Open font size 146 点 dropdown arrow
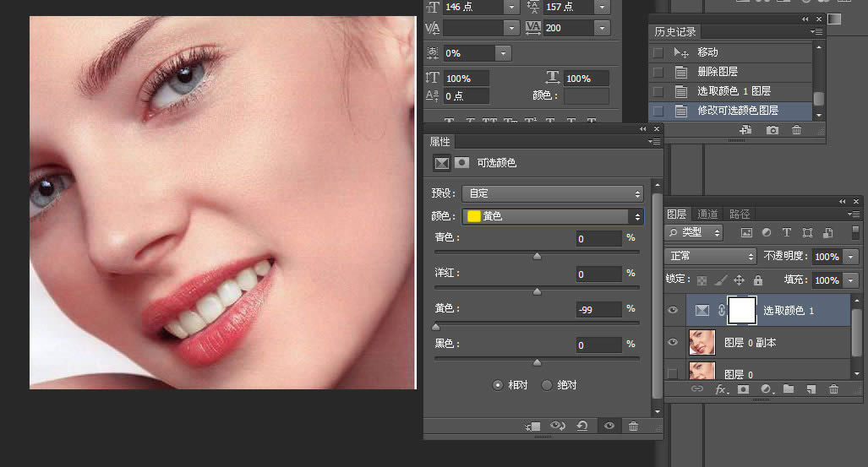 tap(511, 8)
